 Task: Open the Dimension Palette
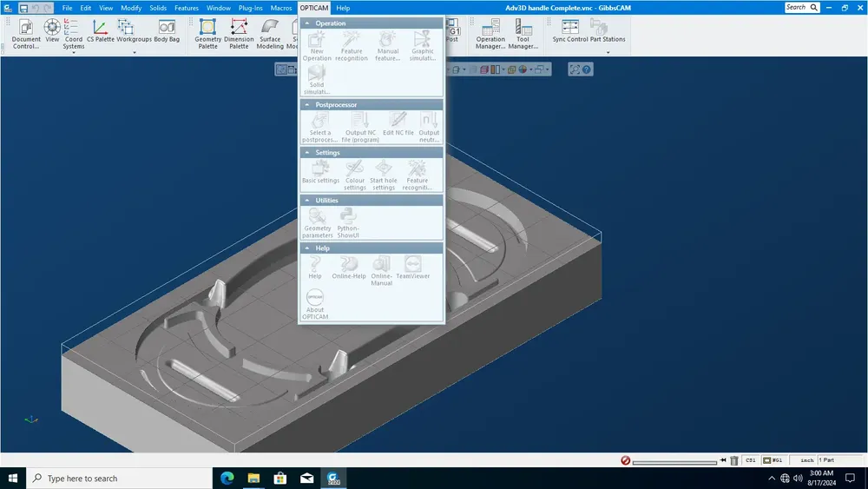tap(239, 33)
